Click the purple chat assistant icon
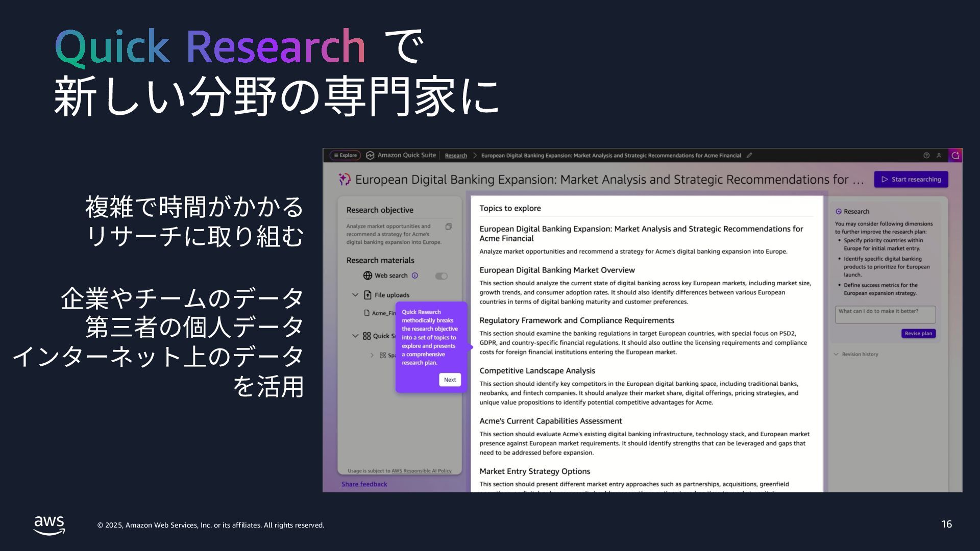Screen dimensions: 980x551 click(x=955, y=156)
